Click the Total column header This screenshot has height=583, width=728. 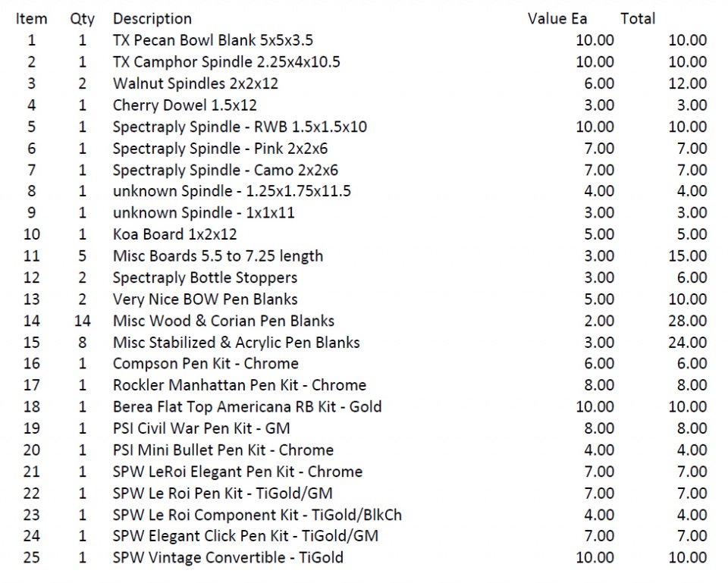[x=638, y=19]
